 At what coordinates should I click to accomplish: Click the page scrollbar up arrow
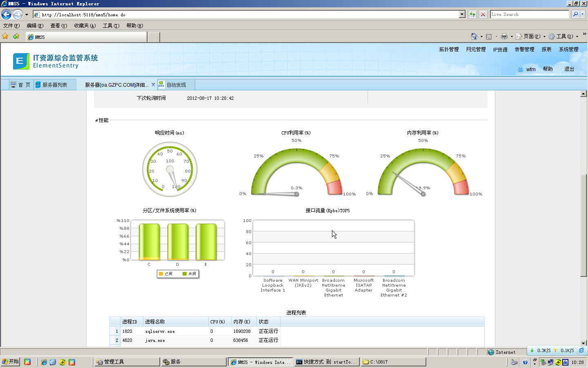tap(584, 94)
